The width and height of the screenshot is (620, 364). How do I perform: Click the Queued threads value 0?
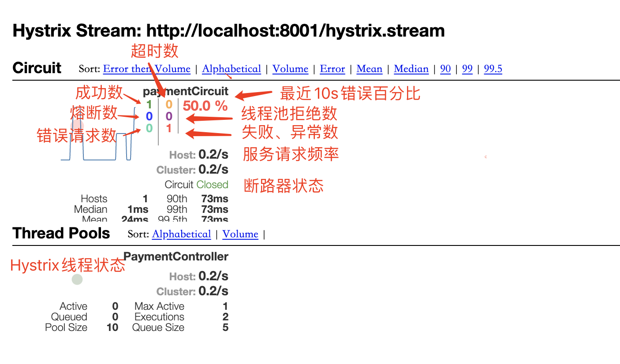tap(115, 317)
